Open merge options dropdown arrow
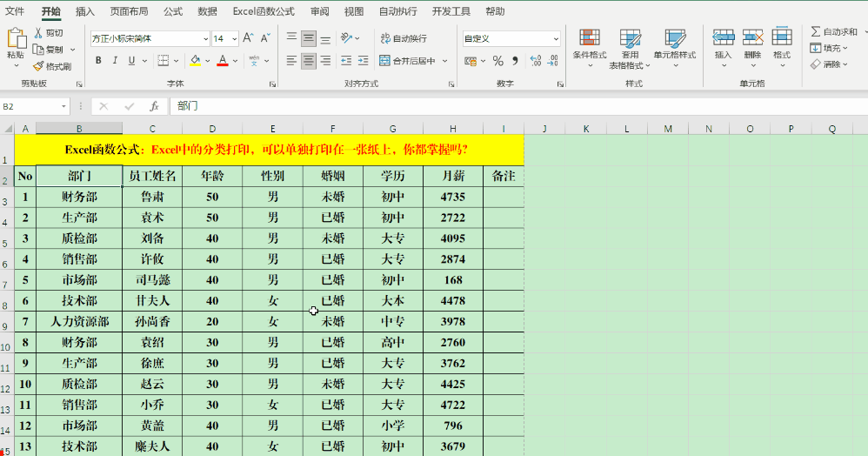Image resolution: width=868 pixels, height=456 pixels. tap(445, 60)
